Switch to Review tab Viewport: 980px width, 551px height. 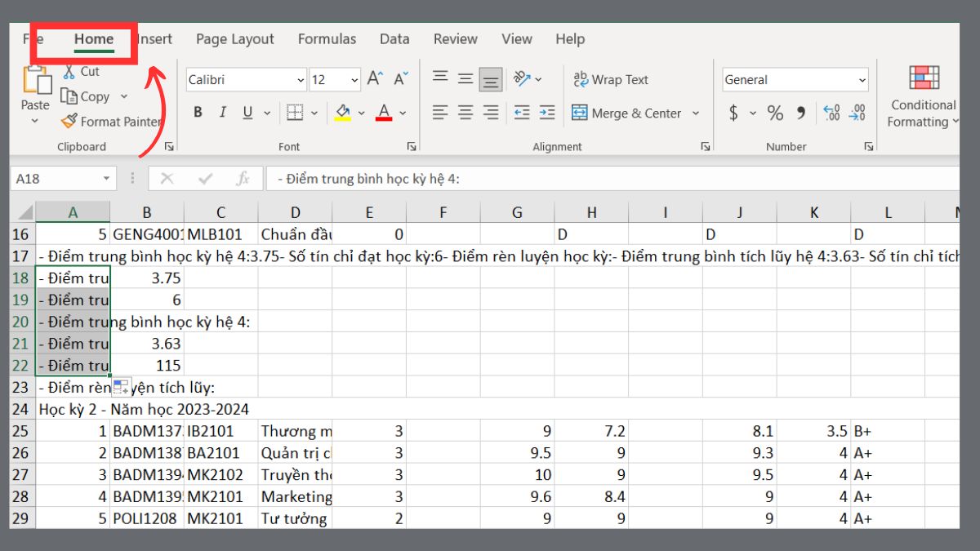click(456, 39)
